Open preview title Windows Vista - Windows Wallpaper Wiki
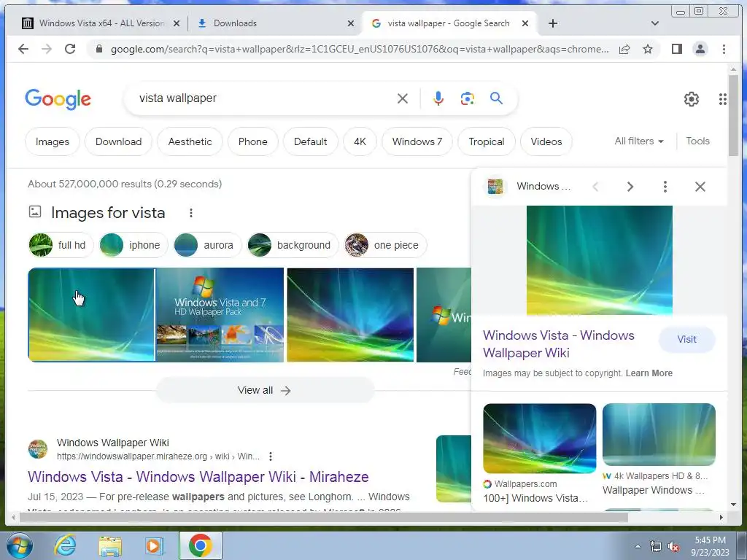 click(x=558, y=344)
